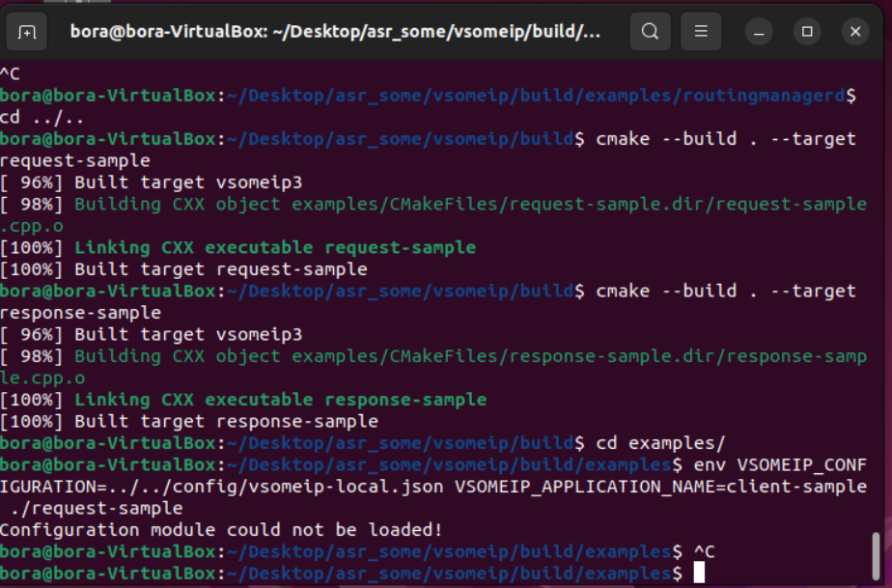Click the '.cpp.o' wrapped line
The image size is (892, 588).
point(32,226)
